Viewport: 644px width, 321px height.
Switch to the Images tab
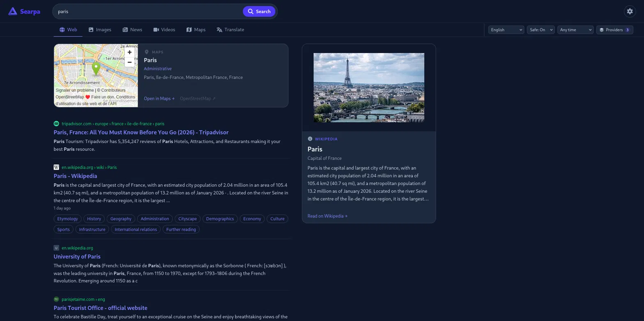(x=100, y=30)
